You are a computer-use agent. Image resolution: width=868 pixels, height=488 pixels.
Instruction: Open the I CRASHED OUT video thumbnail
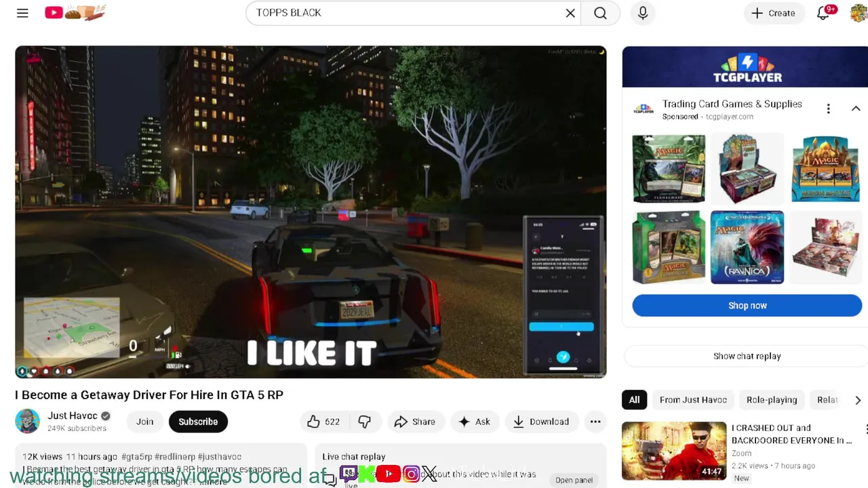(674, 451)
